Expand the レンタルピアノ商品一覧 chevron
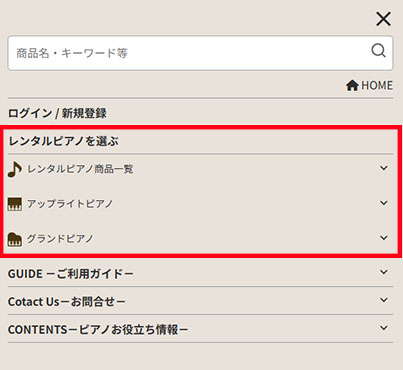Viewport: 403px width, 370px height. point(384,168)
